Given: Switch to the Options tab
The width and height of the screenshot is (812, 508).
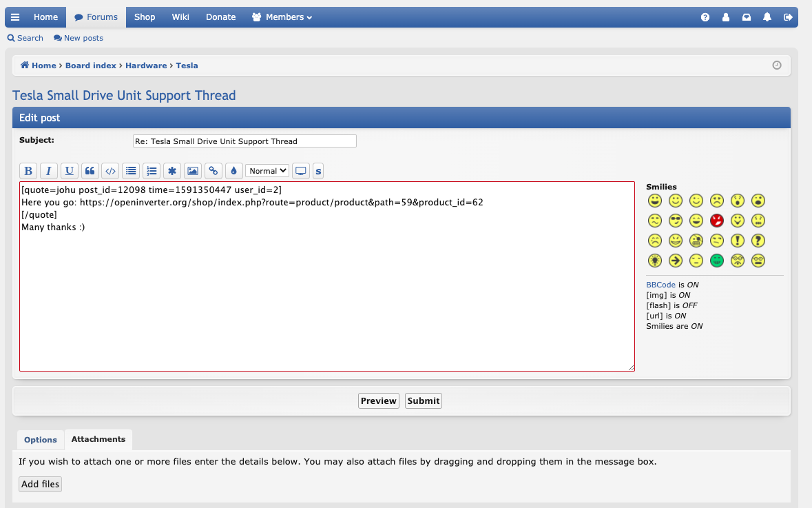Looking at the screenshot, I should click(41, 440).
